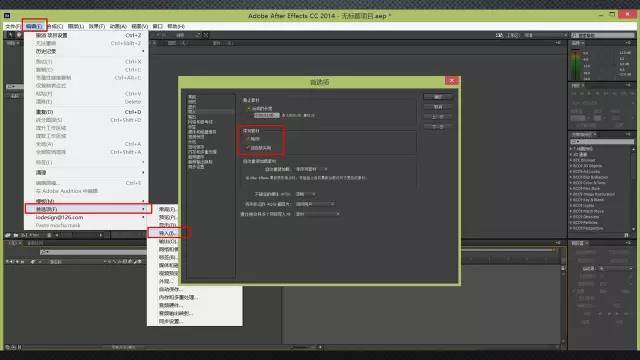The height and width of the screenshot is (360, 640).
Task: Open the Auto Reload Footage dropdown
Action: pyautogui.click(x=311, y=169)
